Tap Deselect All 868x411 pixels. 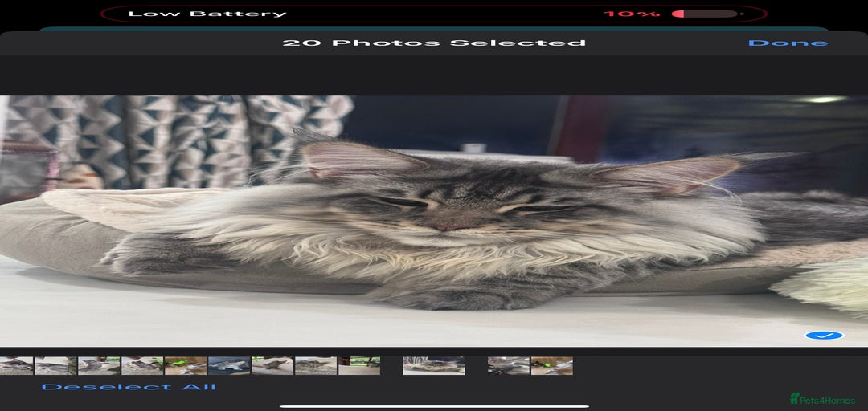pos(129,387)
